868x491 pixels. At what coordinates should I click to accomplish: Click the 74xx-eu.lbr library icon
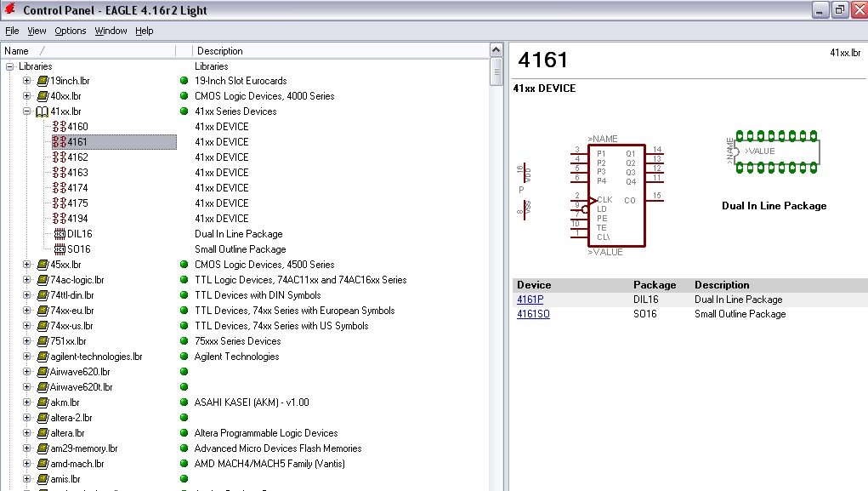[43, 311]
